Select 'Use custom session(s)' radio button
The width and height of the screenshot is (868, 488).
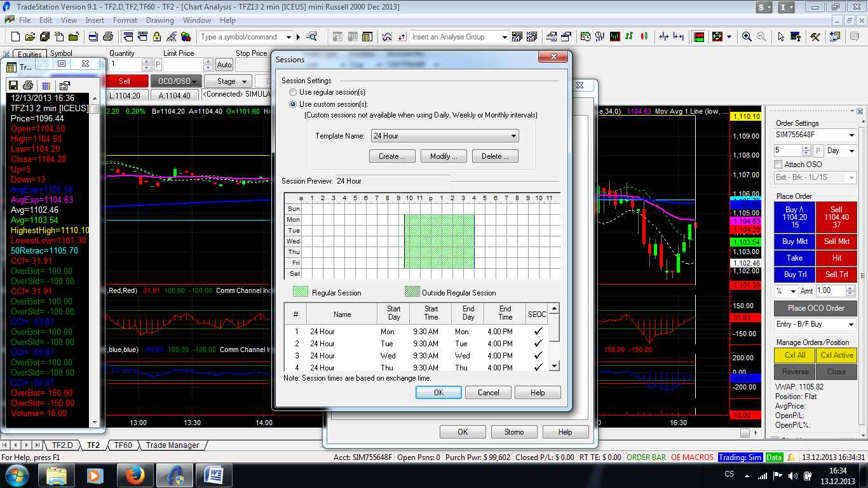tap(293, 104)
